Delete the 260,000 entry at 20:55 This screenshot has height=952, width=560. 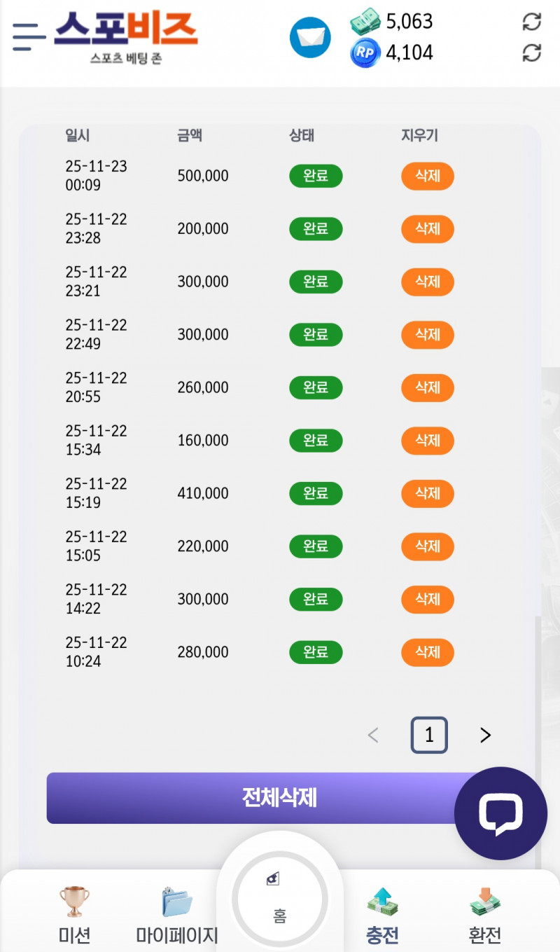point(427,387)
